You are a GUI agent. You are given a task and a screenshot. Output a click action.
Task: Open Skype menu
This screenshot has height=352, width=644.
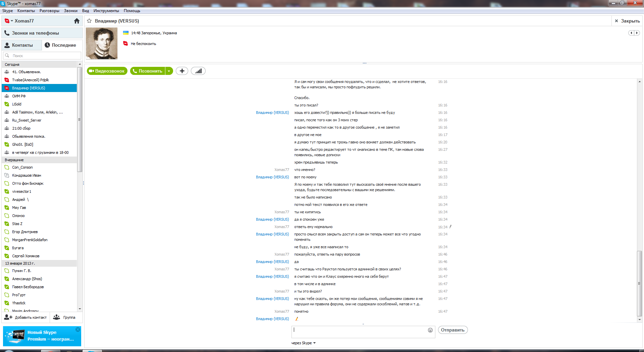tap(7, 11)
